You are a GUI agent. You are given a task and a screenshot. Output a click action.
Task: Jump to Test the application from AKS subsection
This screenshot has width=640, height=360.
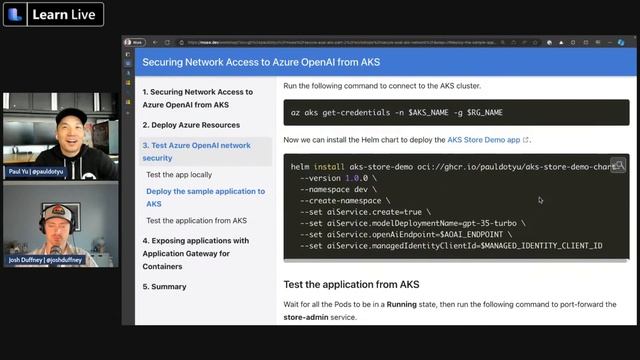click(196, 220)
